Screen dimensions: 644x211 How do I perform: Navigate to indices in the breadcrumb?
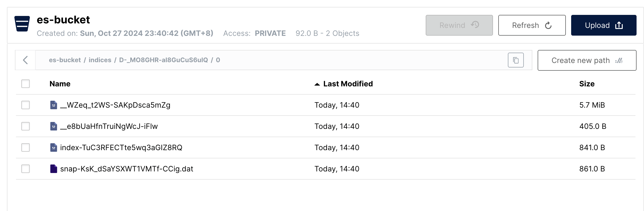pyautogui.click(x=100, y=60)
